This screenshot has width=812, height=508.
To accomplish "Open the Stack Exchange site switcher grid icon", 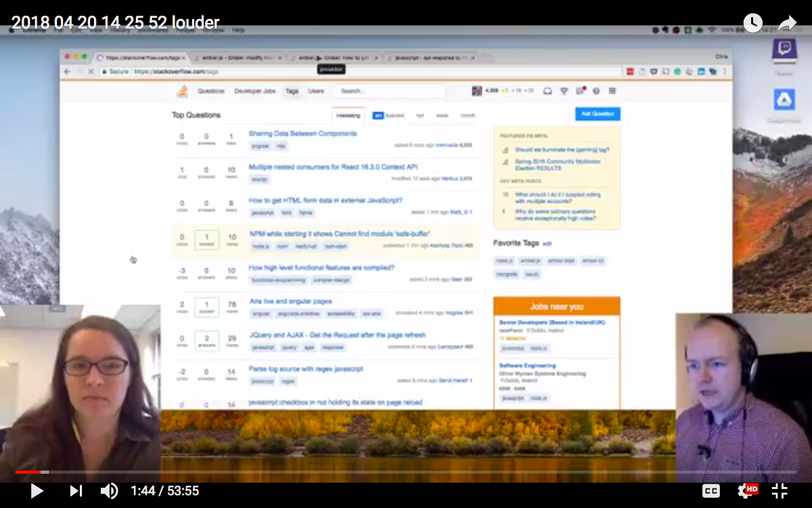I will pyautogui.click(x=613, y=90).
